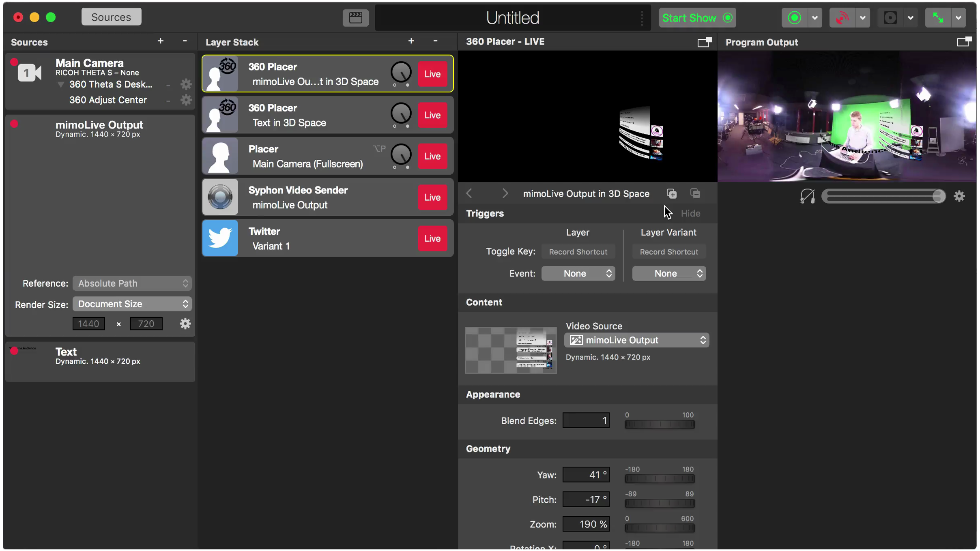This screenshot has width=980, height=551.
Task: Click the copy layer variant icon next to mimoLive Output
Action: (x=671, y=193)
